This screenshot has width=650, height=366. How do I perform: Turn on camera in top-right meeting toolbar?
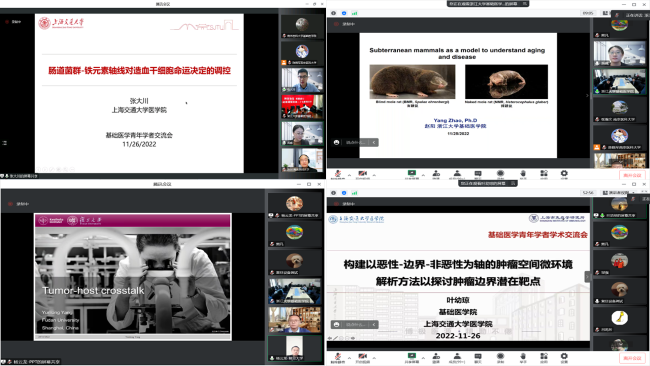click(362, 174)
